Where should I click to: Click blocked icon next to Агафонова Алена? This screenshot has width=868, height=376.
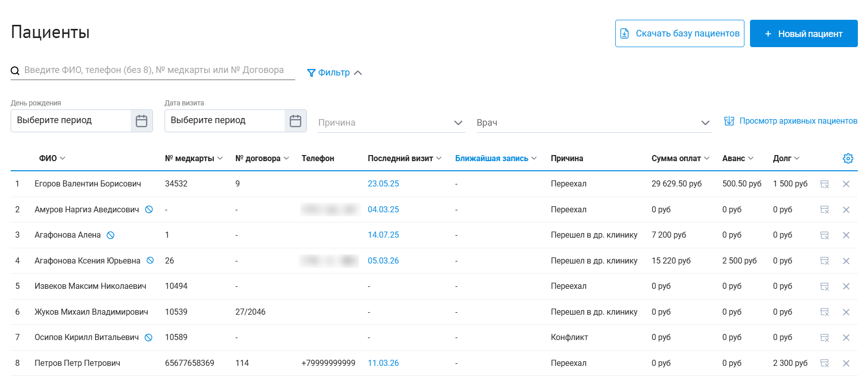click(x=110, y=235)
